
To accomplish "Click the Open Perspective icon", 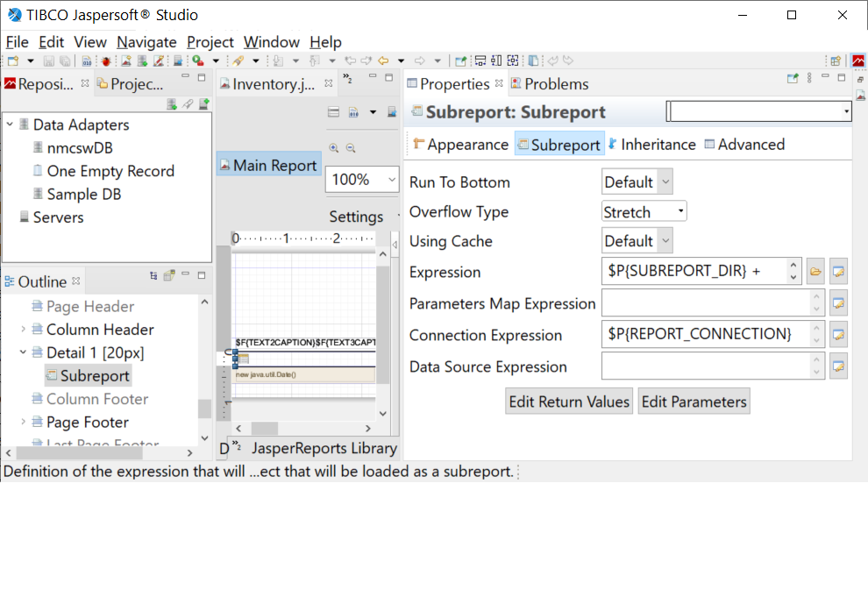I will tap(836, 60).
